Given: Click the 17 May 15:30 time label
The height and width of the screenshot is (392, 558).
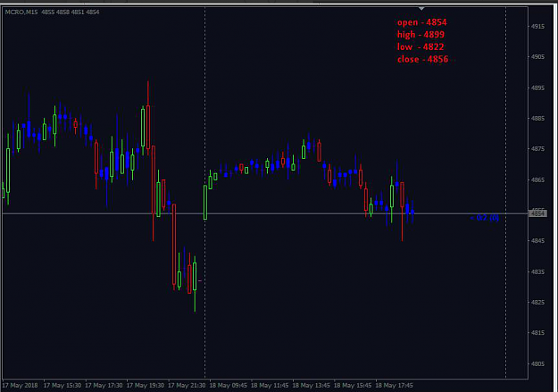Looking at the screenshot, I should pos(62,385).
